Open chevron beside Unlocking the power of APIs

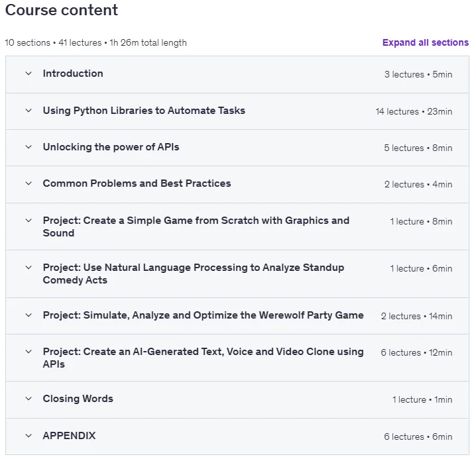coord(29,147)
